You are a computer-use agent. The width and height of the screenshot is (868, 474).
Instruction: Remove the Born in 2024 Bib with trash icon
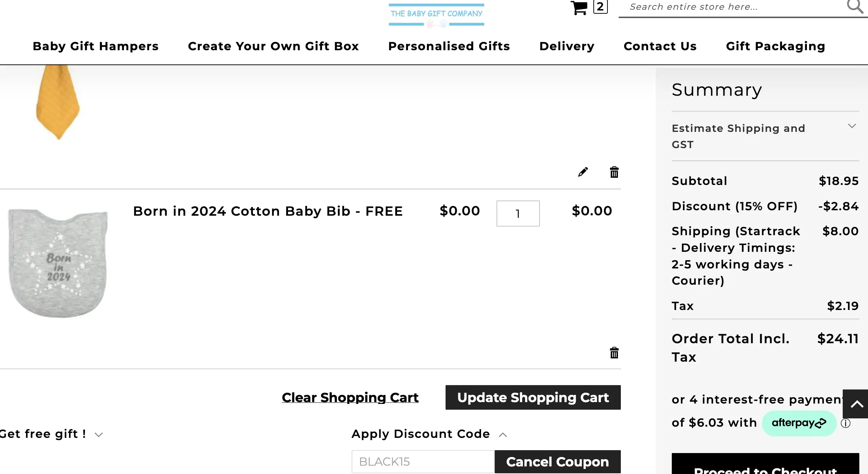pos(614,353)
